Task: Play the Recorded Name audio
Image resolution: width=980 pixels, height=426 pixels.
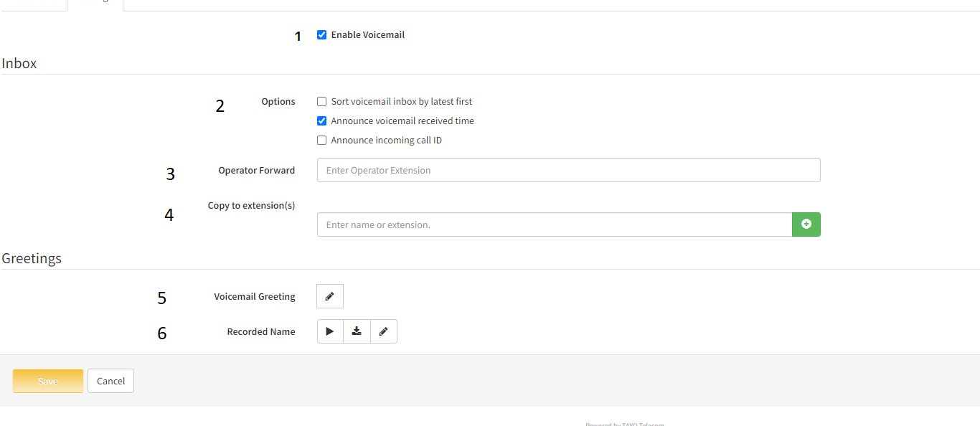Action: pos(330,331)
